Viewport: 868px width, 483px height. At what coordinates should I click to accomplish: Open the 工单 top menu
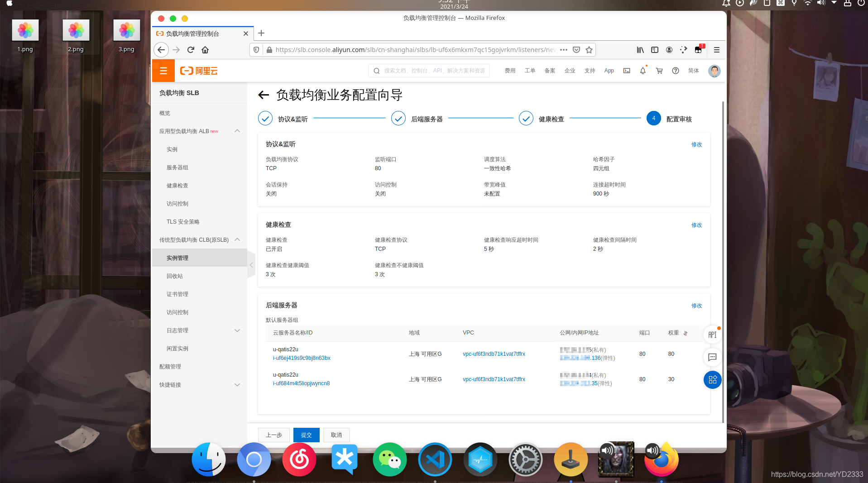tap(530, 71)
